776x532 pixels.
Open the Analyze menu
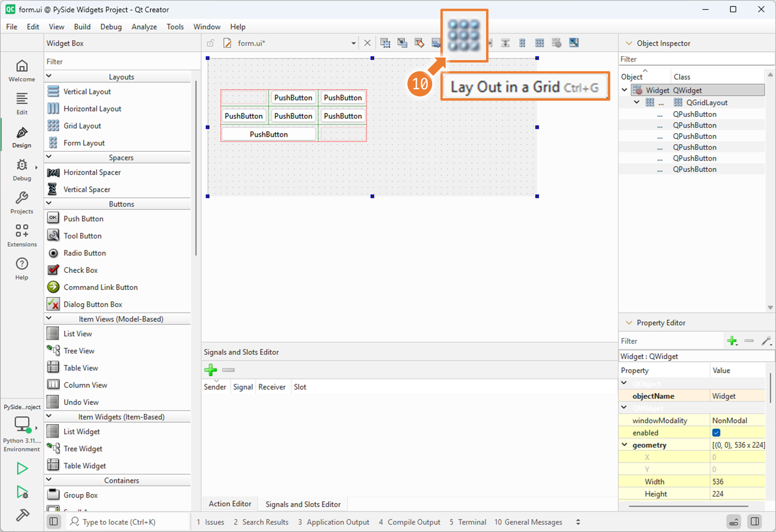click(144, 27)
